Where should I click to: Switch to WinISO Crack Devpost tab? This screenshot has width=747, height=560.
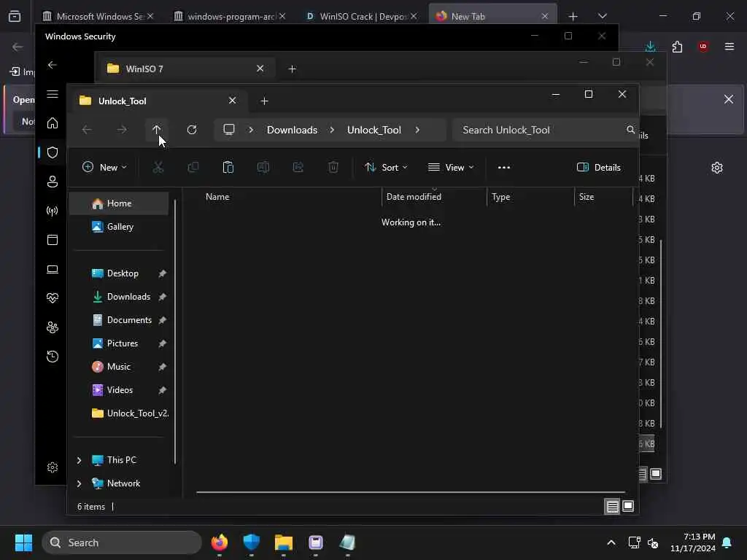coord(363,16)
